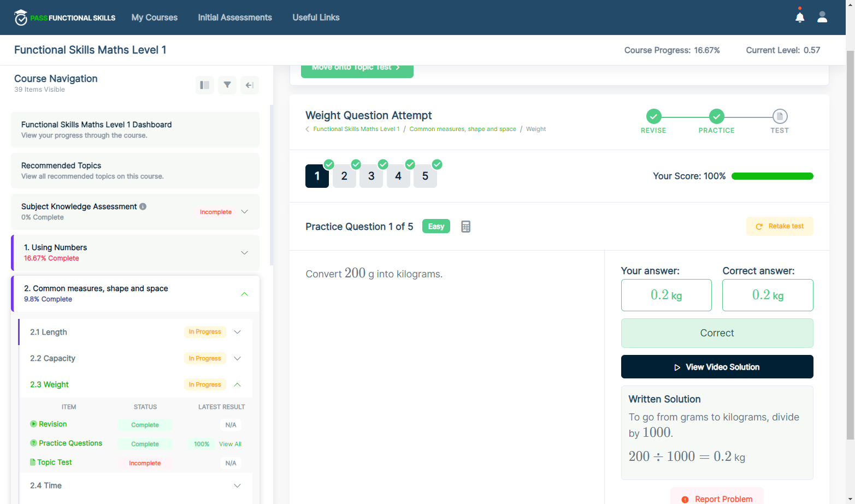This screenshot has width=855, height=504.
Task: Open Useful Links menu
Action: coord(316,17)
